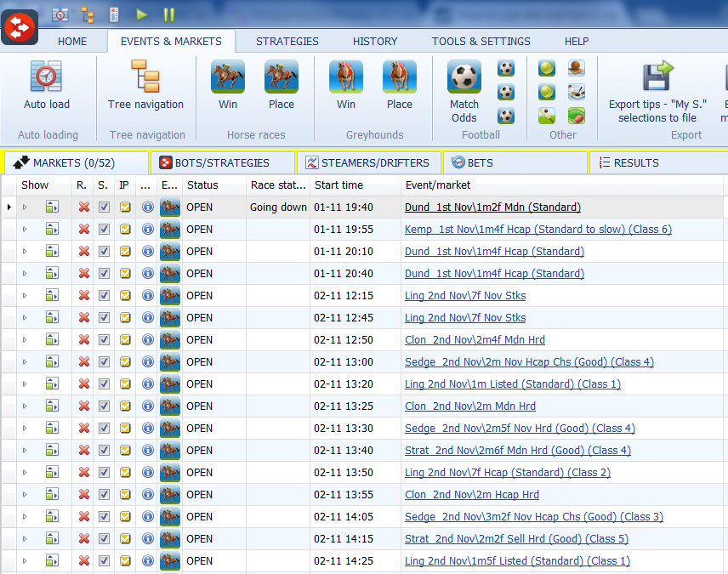This screenshot has width=728, height=574.
Task: Load Horse races Win markets
Action: 228,85
